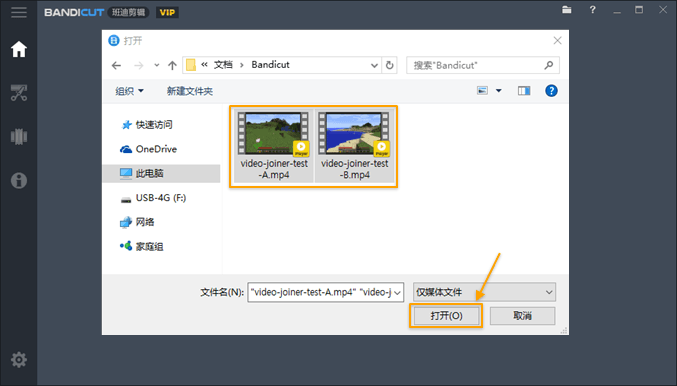This screenshot has height=386, width=677.
Task: Select OneDrive in navigation pane
Action: [149, 149]
